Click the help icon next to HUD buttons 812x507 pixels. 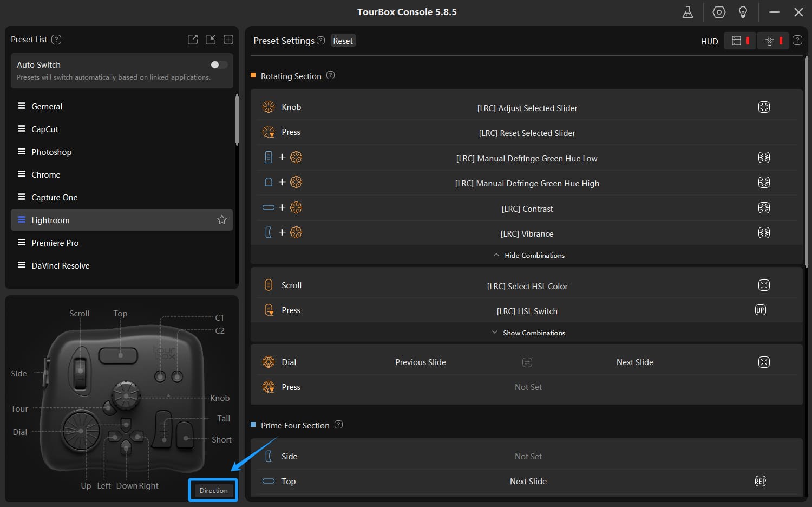[x=797, y=40]
